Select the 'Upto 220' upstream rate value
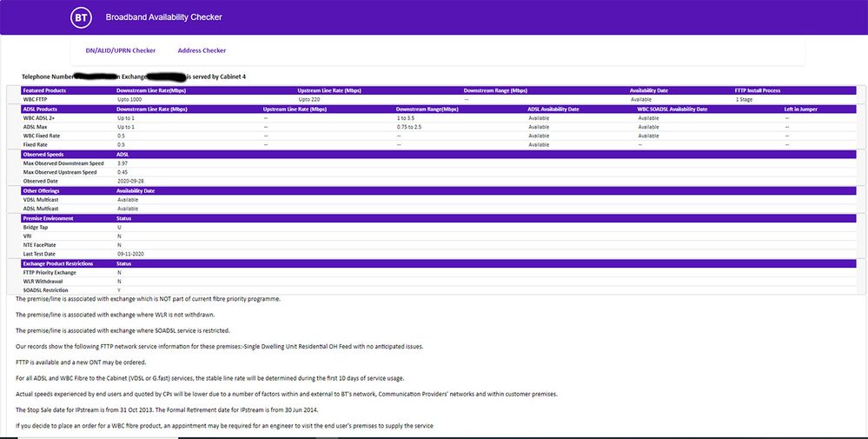Viewport: 868px width, 439px height. coord(309,100)
